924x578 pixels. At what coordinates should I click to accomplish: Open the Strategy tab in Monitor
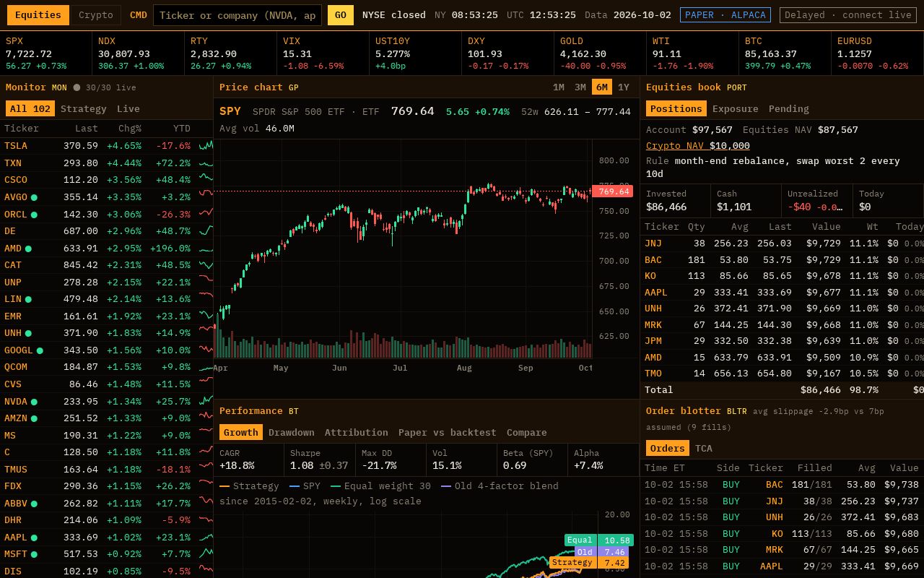(84, 109)
